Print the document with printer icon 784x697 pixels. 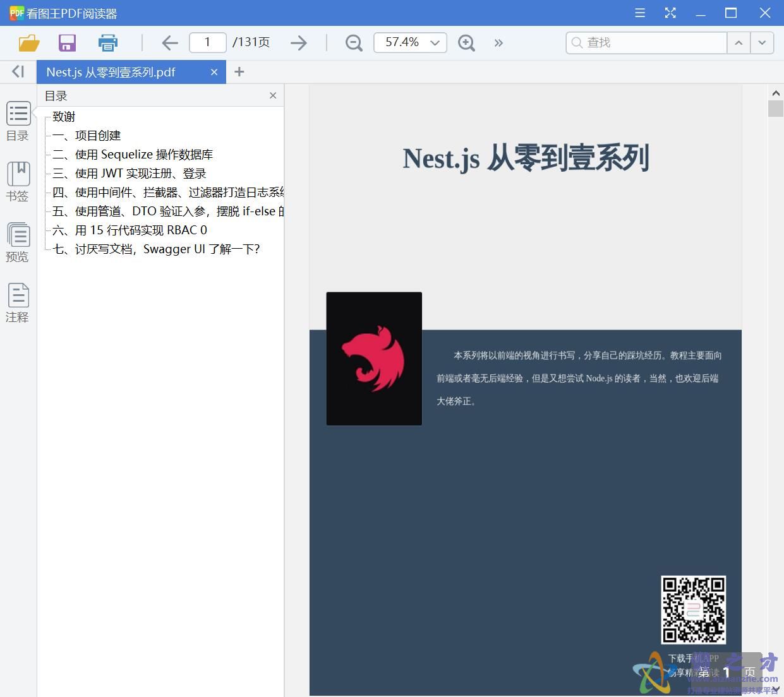tap(108, 43)
